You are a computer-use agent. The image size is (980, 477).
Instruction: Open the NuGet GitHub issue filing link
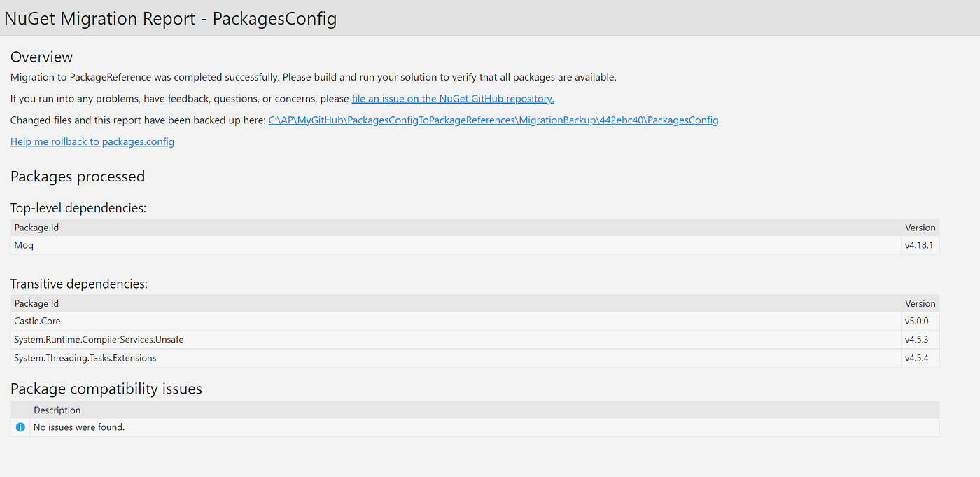click(451, 98)
